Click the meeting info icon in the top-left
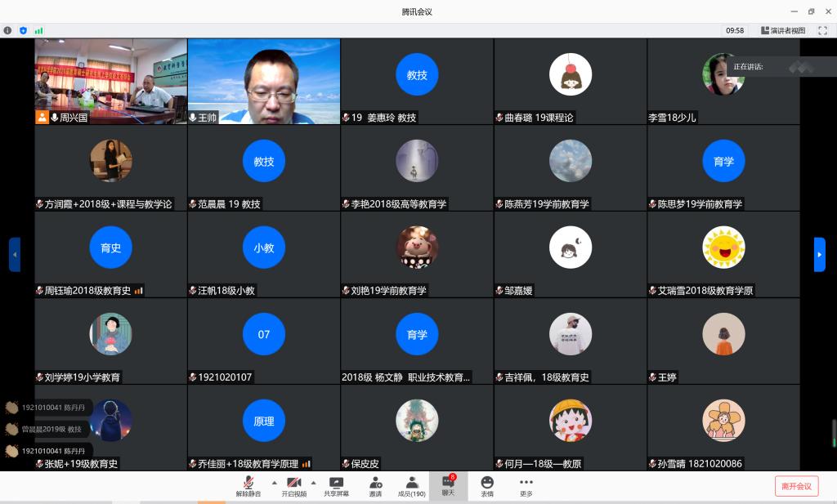837x504 pixels. click(8, 30)
